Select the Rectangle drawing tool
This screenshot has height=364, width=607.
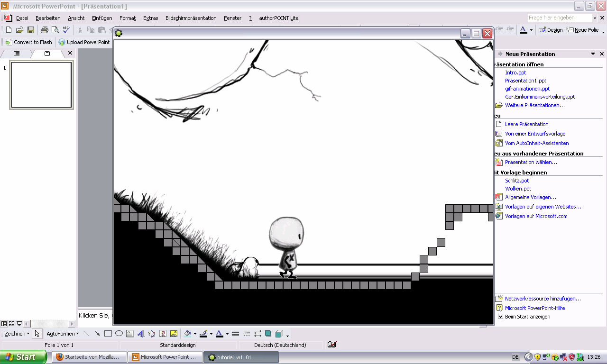[x=108, y=334]
